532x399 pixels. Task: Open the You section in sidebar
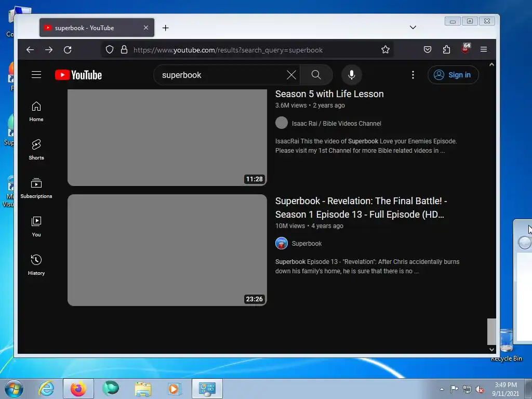36,227
